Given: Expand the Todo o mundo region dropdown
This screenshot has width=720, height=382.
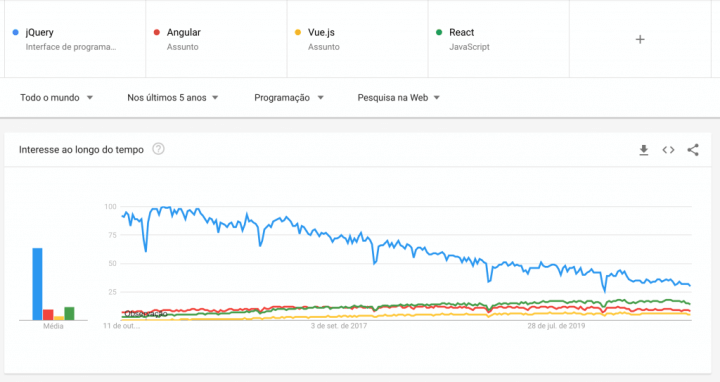Looking at the screenshot, I should click(56, 97).
